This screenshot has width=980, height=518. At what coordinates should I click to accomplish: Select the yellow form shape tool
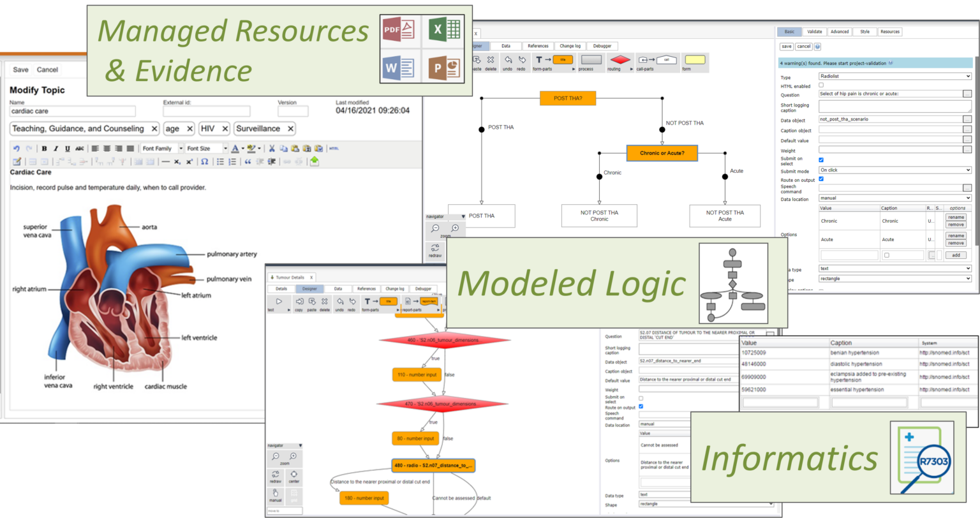(695, 59)
